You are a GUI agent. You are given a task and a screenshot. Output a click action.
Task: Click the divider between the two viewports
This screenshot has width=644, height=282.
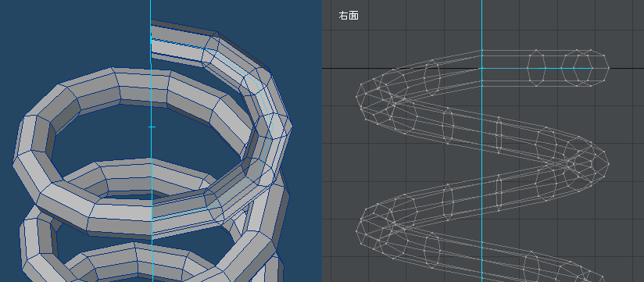322,141
